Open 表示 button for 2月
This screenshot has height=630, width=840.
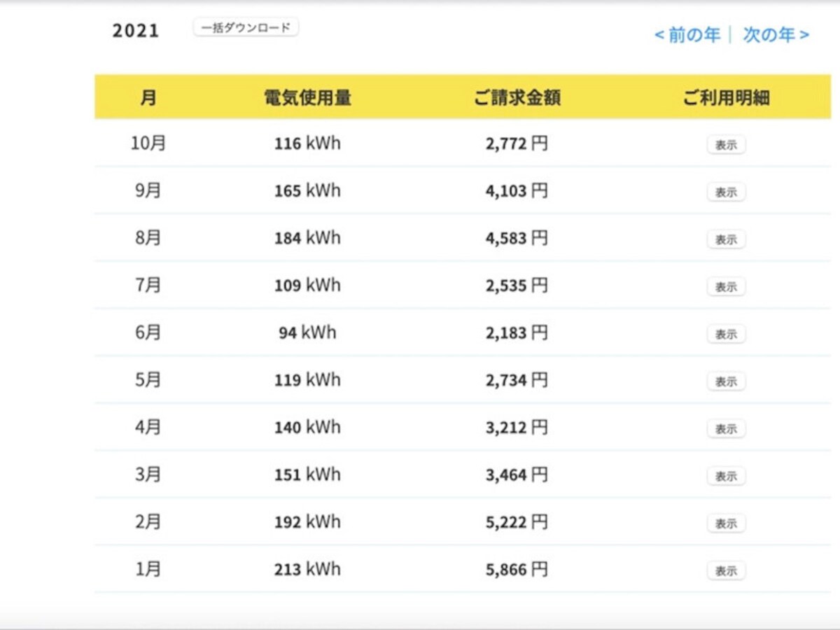click(726, 524)
